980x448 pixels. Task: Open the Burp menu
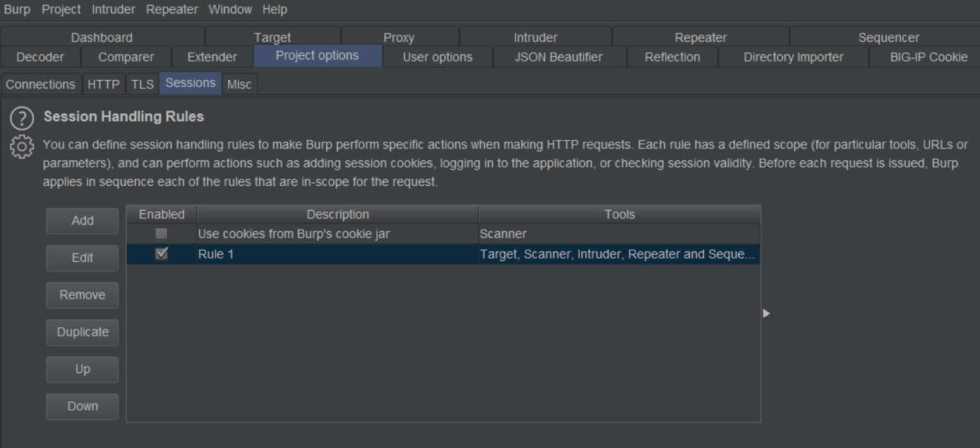17,10
